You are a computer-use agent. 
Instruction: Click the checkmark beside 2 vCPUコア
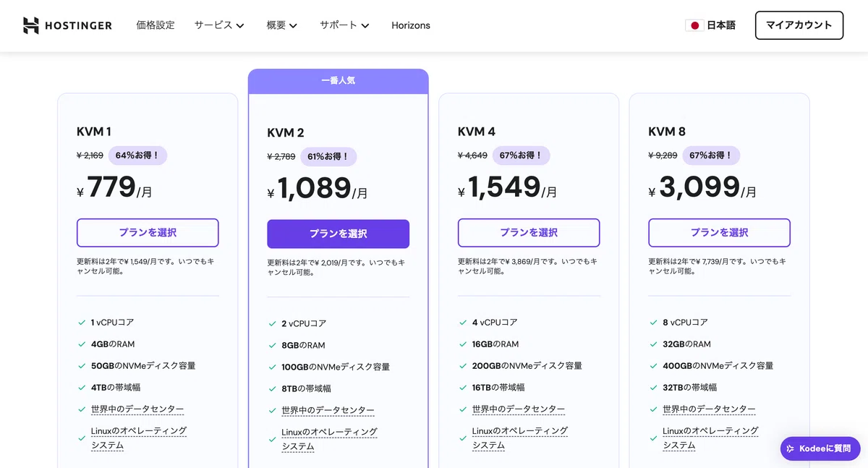(x=272, y=324)
